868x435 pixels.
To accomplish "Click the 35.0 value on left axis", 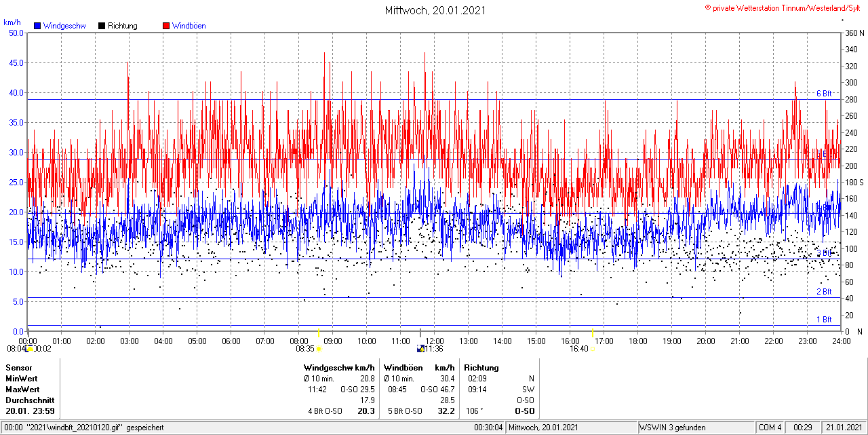I will (x=16, y=122).
